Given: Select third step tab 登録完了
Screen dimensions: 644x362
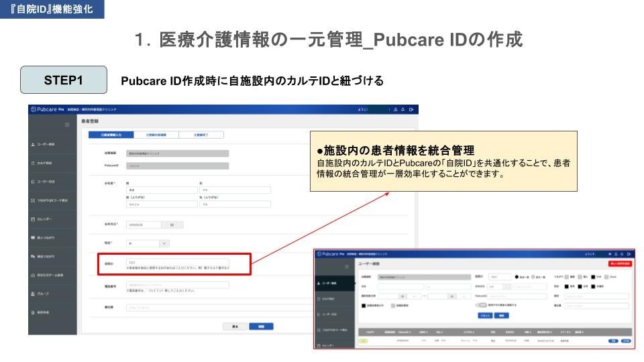Looking at the screenshot, I should tap(201, 135).
